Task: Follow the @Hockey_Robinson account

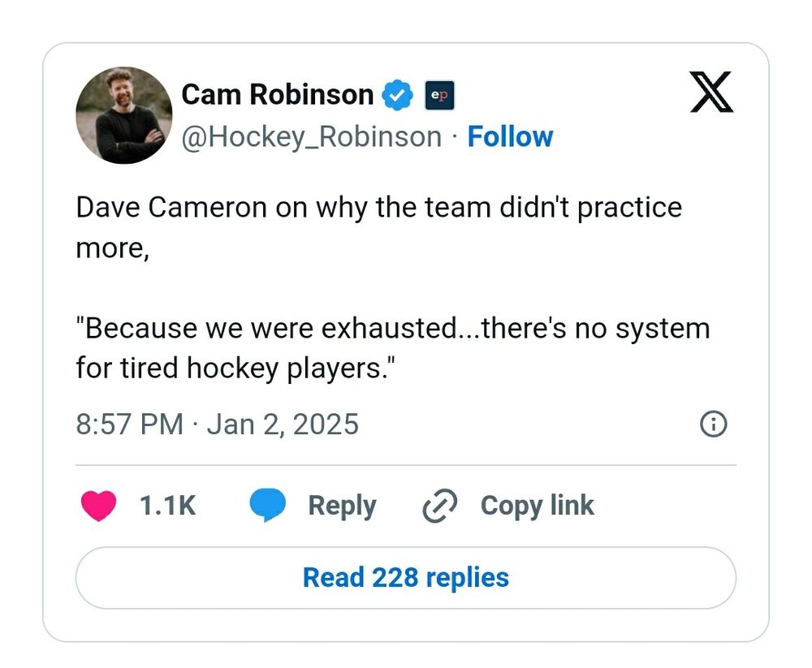Action: (510, 136)
